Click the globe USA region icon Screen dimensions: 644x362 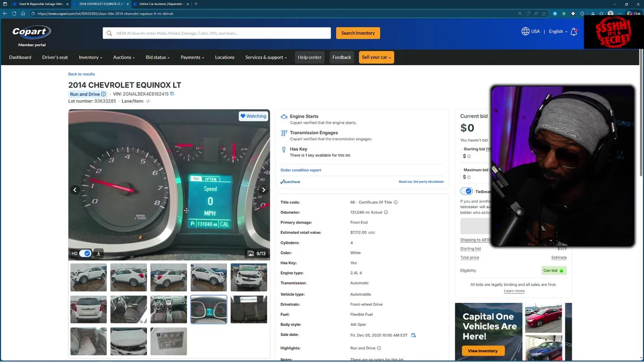point(525,31)
